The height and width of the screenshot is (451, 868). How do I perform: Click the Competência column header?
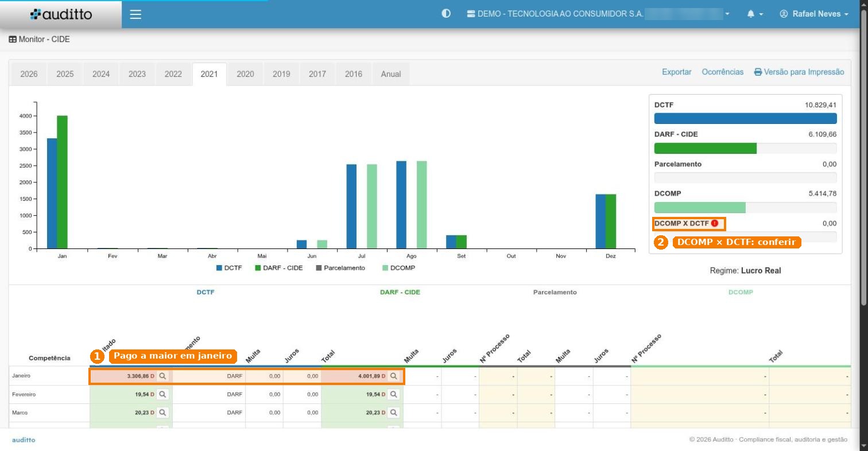pos(49,358)
